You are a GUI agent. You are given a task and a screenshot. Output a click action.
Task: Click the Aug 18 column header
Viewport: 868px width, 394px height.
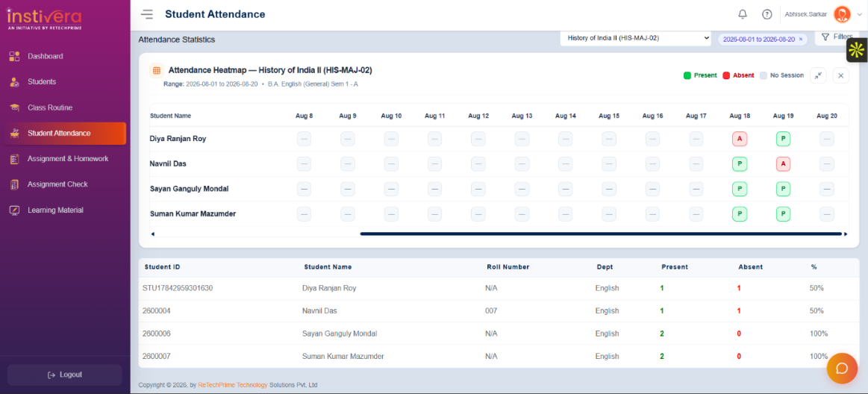pos(740,116)
